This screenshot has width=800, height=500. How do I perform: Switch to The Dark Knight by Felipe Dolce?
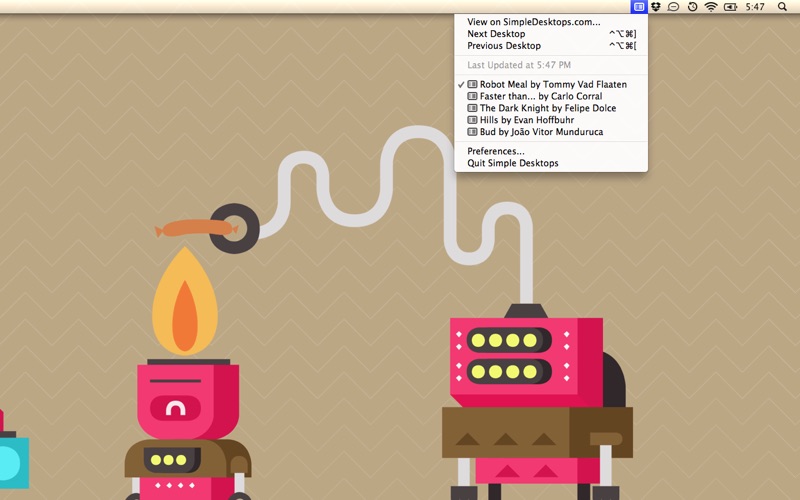tap(551, 108)
